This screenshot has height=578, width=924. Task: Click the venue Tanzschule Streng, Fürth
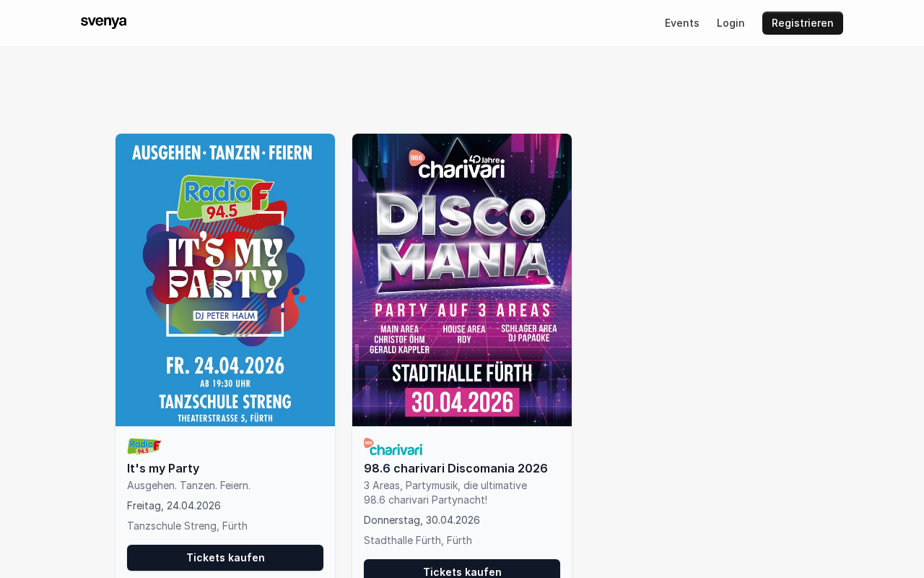187,526
